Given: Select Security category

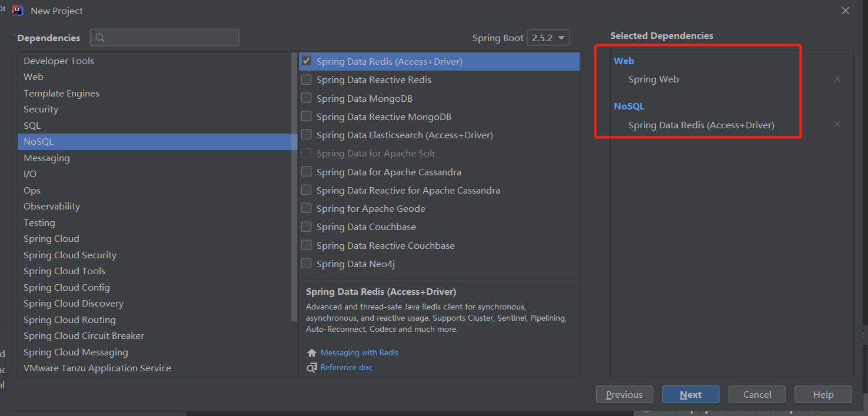Looking at the screenshot, I should (154, 109).
